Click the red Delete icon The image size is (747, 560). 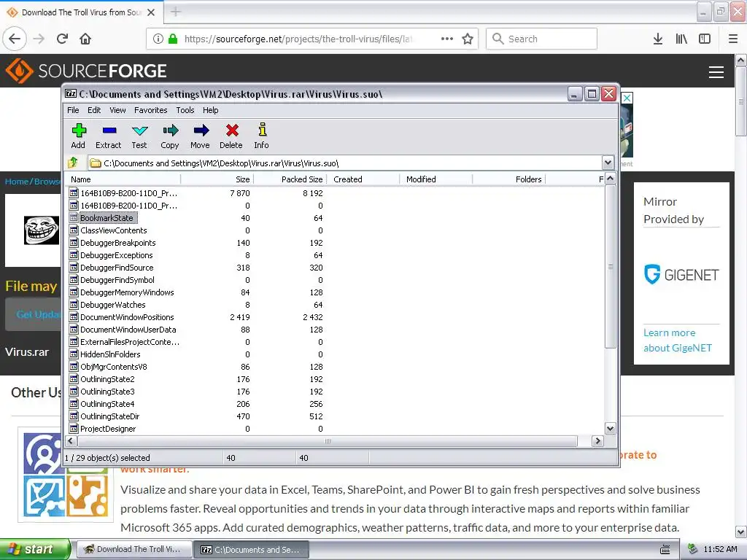coord(231,136)
